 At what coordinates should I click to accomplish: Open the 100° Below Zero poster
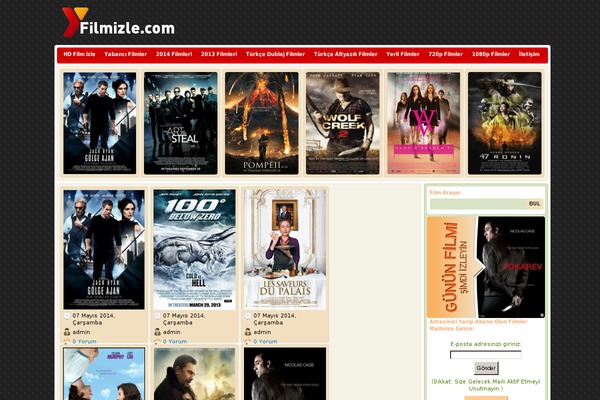pos(194,250)
